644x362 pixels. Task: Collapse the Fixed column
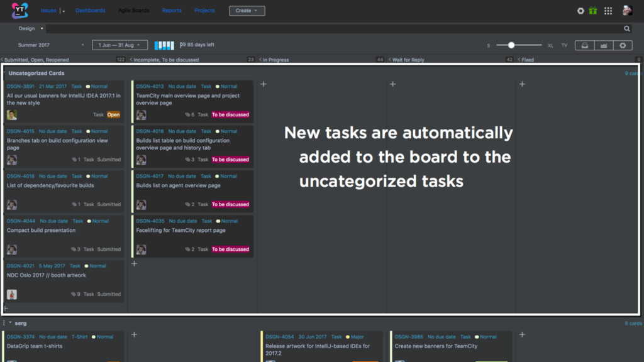tap(519, 60)
